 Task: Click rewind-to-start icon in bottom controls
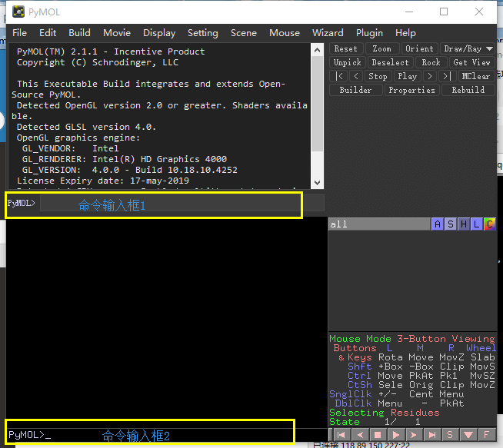pos(341,435)
